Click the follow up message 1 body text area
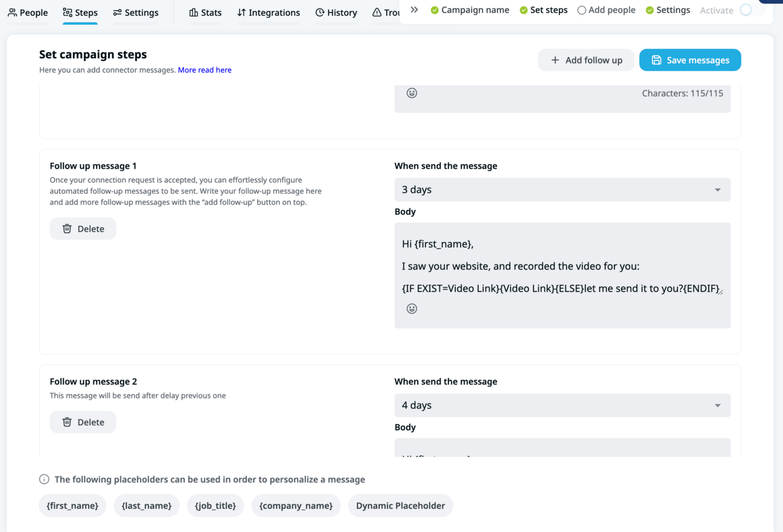This screenshot has width=783, height=532. [561, 266]
